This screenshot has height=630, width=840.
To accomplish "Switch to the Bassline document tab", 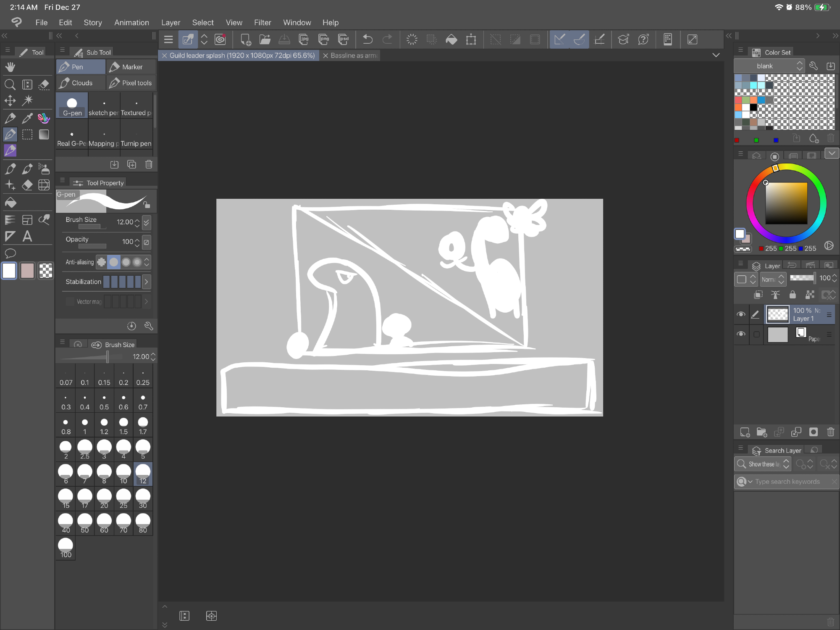I will 353,55.
